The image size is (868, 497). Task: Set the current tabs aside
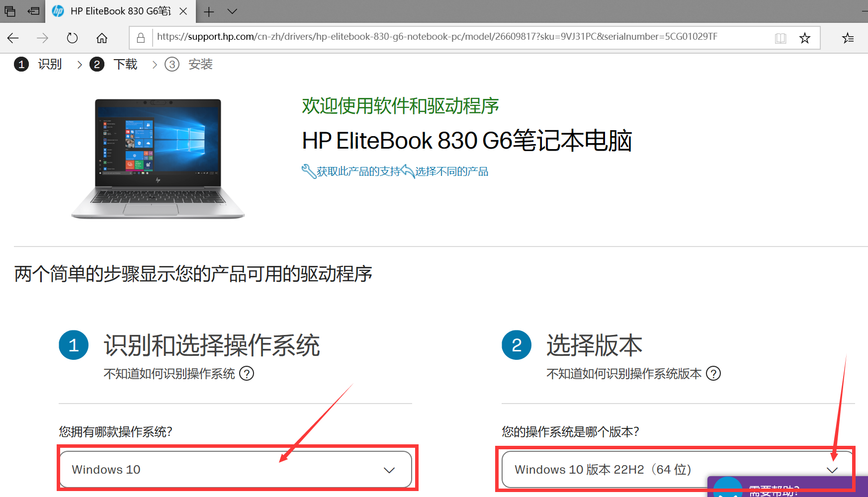pos(33,11)
